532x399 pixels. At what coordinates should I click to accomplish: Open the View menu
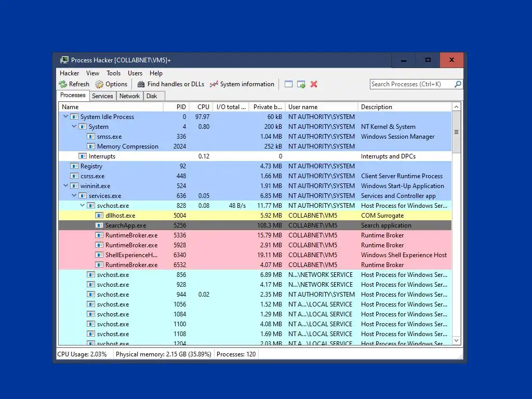click(x=92, y=73)
